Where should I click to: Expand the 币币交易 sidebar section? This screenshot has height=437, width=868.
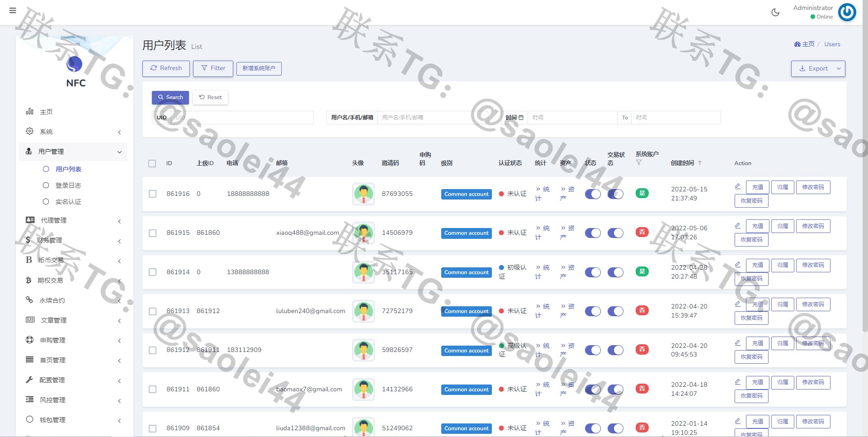tap(73, 260)
